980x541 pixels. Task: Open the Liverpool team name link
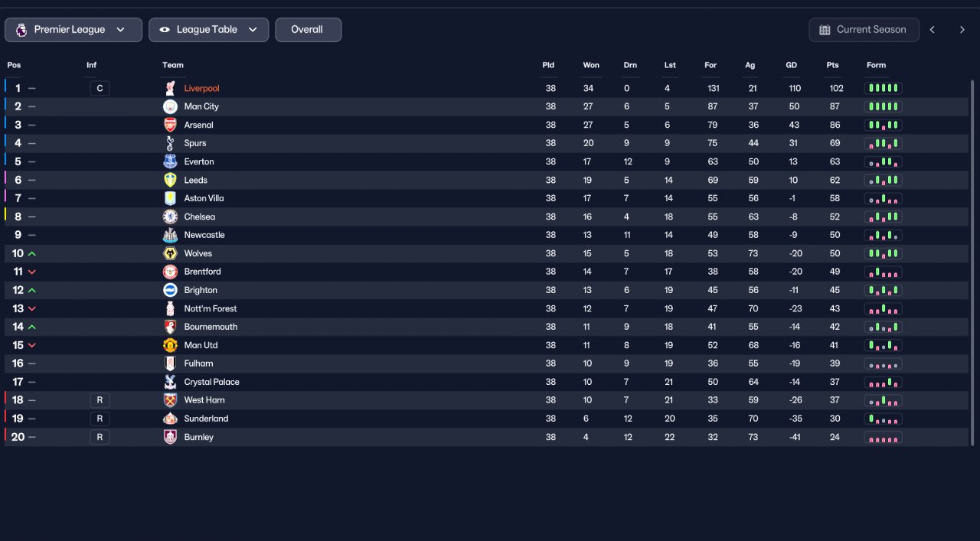[201, 88]
